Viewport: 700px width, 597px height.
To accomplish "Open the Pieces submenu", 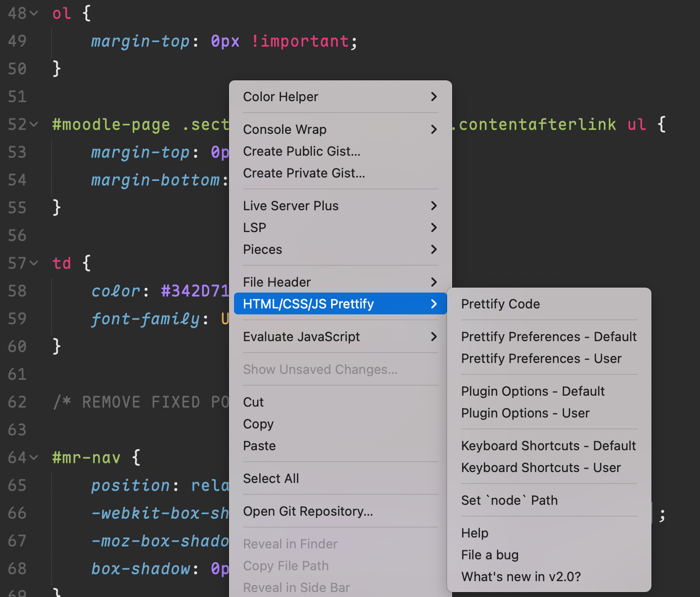I will (340, 249).
